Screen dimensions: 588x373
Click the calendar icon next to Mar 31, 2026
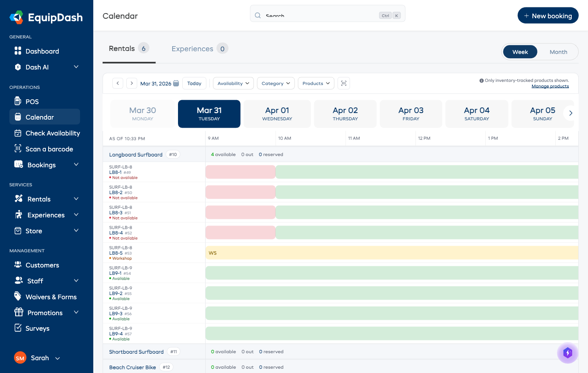(x=176, y=83)
